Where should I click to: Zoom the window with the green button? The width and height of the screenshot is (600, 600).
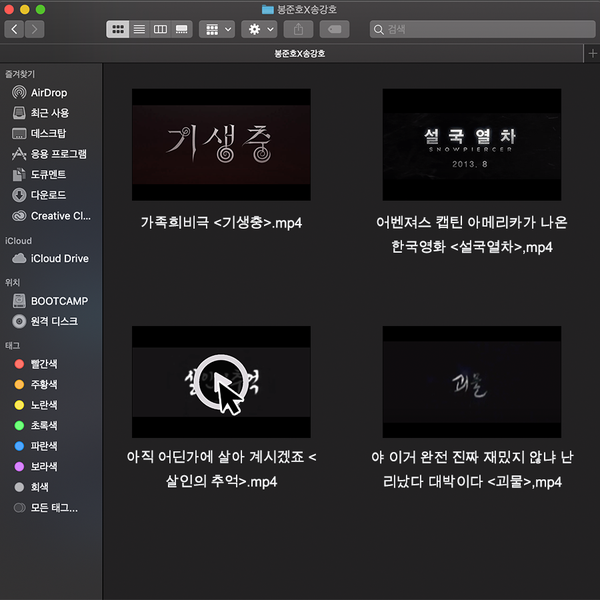pyautogui.click(x=40, y=9)
